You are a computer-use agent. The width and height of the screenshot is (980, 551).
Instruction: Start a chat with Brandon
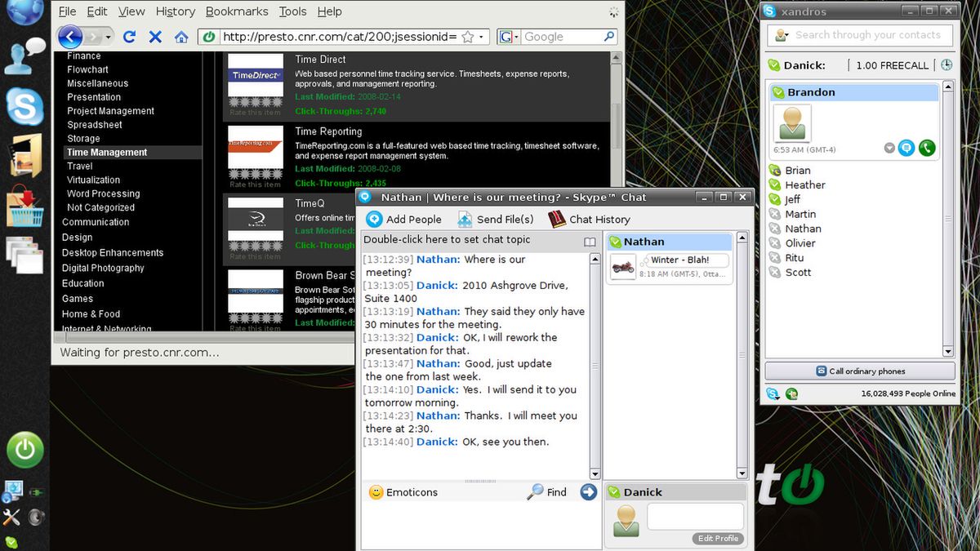click(906, 148)
